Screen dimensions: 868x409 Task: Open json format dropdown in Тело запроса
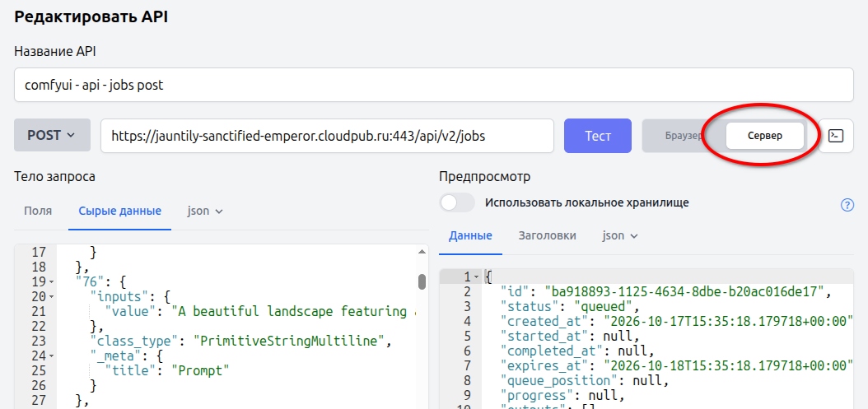point(205,211)
